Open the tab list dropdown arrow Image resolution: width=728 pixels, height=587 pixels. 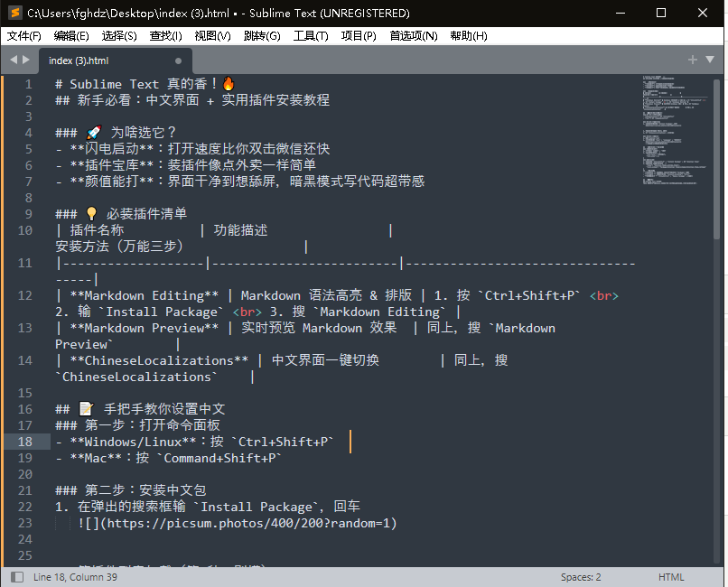click(710, 60)
